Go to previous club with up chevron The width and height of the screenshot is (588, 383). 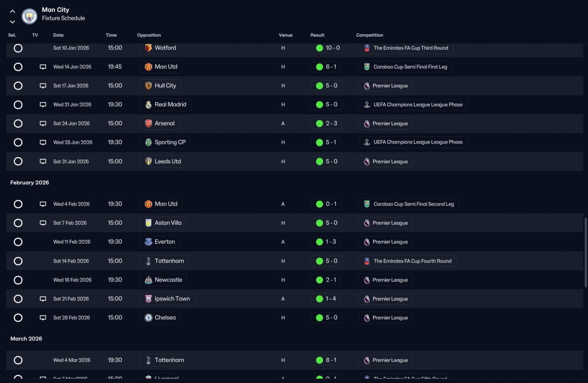[12, 11]
